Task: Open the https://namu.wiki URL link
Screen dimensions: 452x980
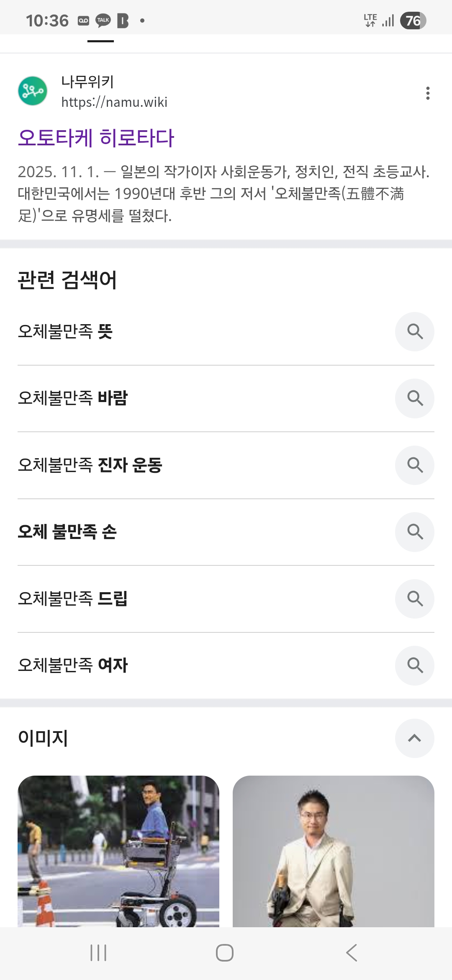Action: coord(114,102)
